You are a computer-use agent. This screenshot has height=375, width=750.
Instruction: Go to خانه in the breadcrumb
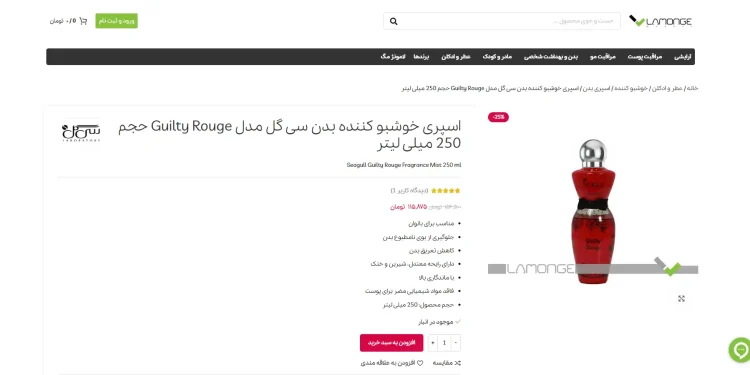693,88
